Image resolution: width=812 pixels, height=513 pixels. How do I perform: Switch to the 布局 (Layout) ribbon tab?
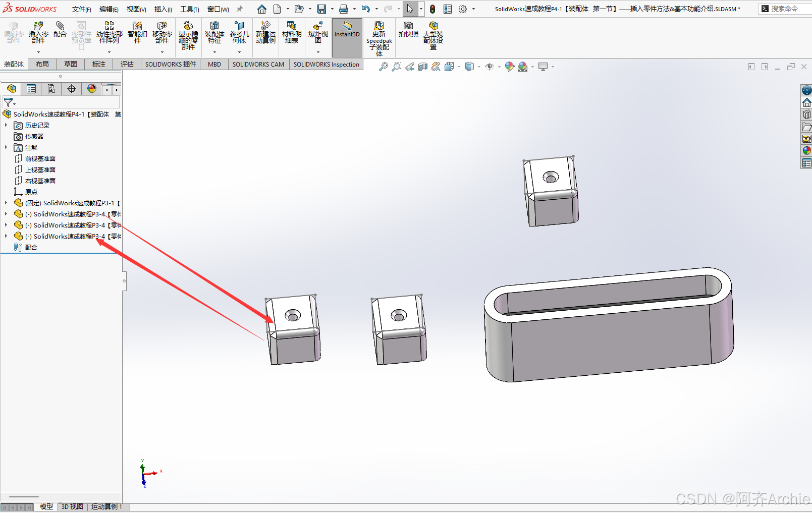(42, 64)
